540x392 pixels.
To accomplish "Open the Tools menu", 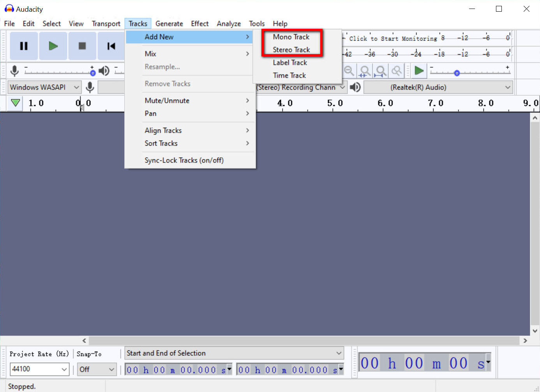I will click(x=257, y=24).
